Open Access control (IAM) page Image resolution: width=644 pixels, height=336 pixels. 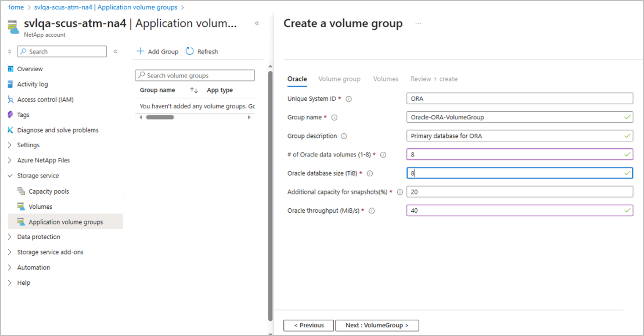45,99
